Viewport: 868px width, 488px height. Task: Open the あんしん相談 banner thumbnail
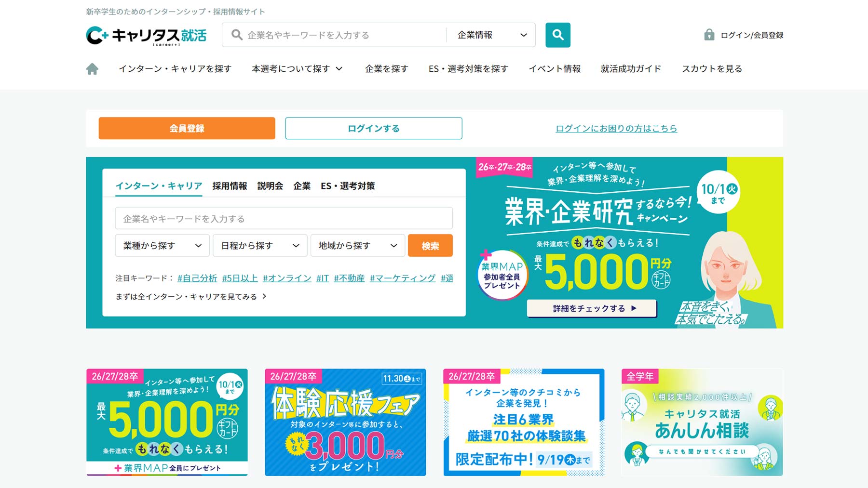pos(702,422)
